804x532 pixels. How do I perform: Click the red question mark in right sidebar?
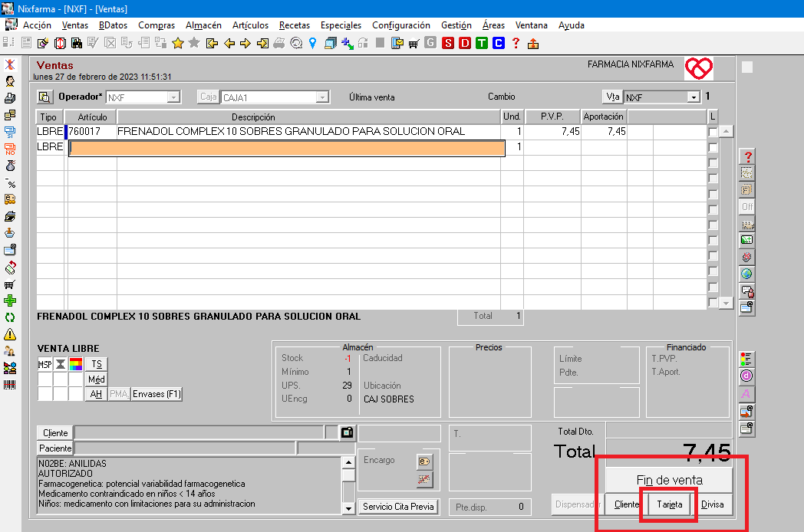pos(747,157)
